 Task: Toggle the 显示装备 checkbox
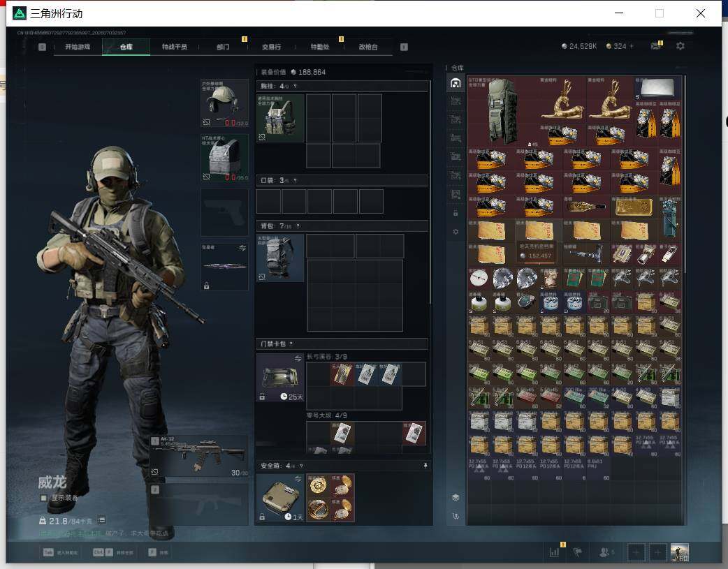click(x=43, y=498)
